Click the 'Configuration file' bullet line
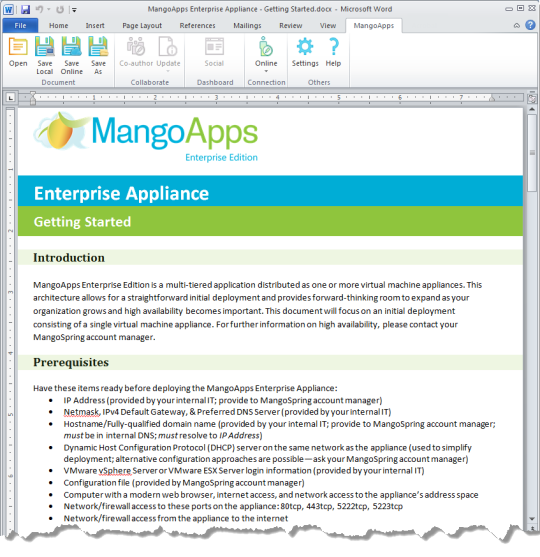The image size is (540, 557). tap(184, 483)
